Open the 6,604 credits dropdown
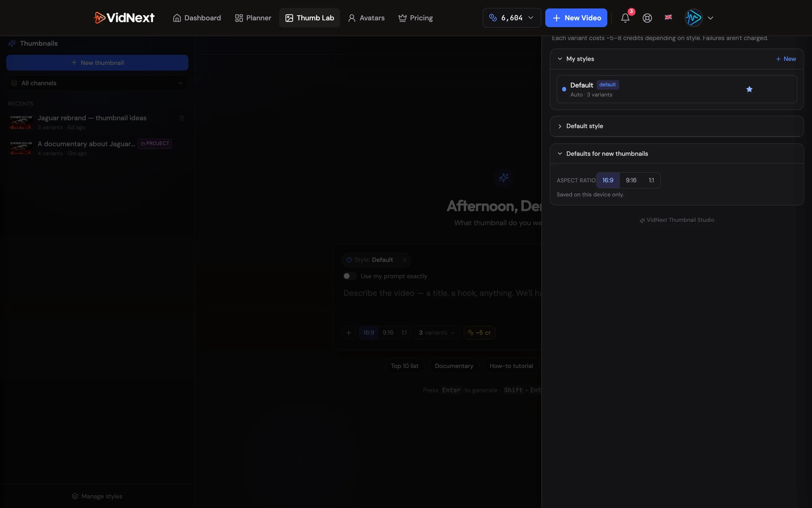Viewport: 812px width, 508px height. (x=511, y=18)
